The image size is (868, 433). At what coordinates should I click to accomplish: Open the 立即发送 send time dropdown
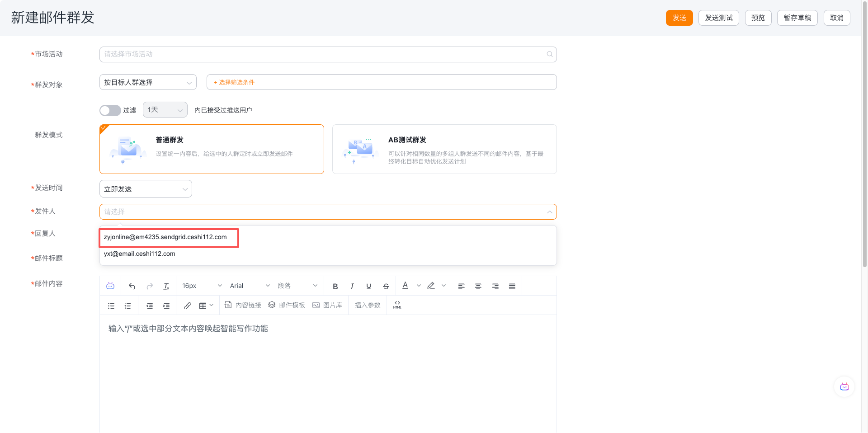(145, 188)
